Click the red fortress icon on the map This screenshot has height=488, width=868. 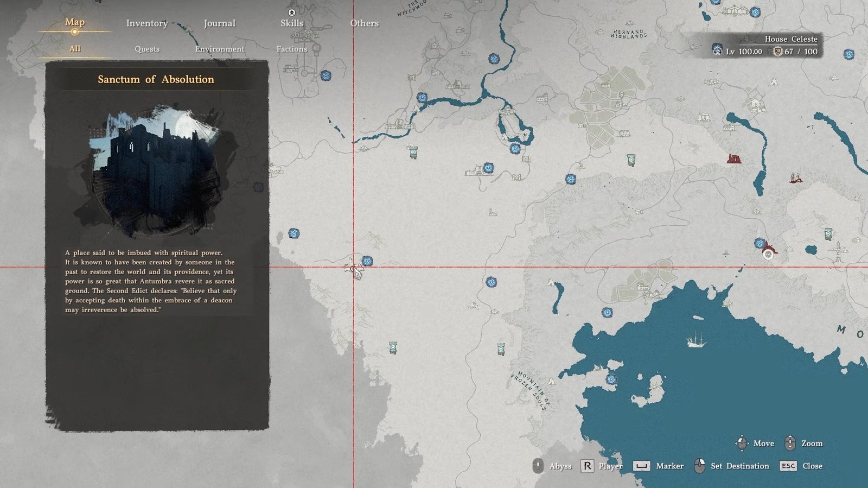(734, 159)
